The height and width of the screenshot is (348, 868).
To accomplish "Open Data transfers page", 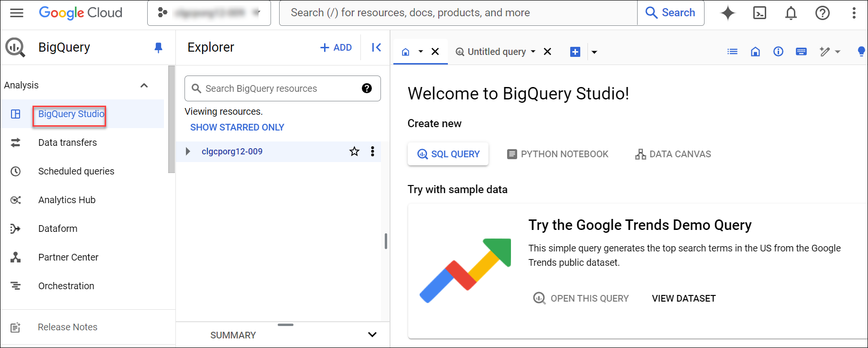I will (67, 142).
